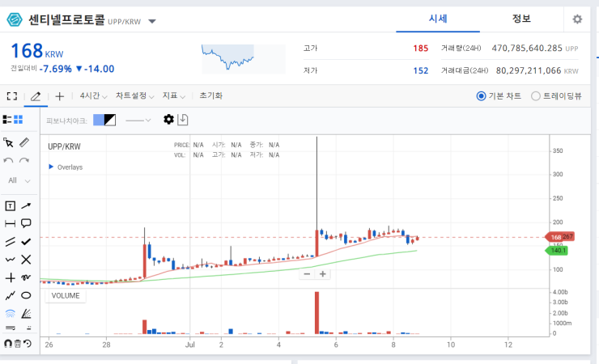Open the 차트설정 dropdown

(135, 95)
